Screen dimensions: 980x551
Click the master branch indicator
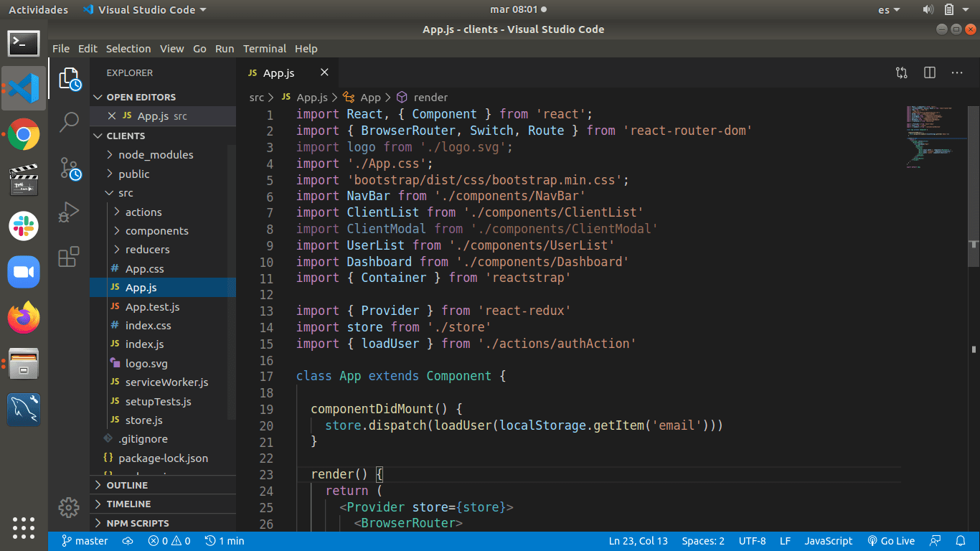click(85, 541)
